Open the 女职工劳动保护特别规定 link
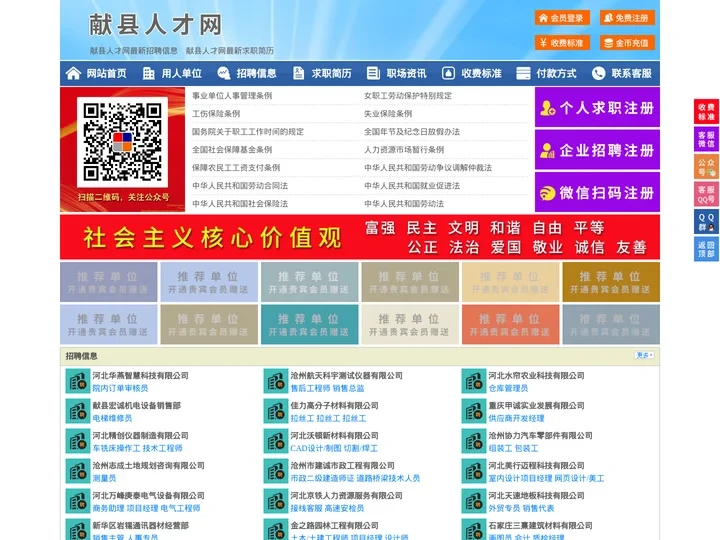 pyautogui.click(x=408, y=96)
